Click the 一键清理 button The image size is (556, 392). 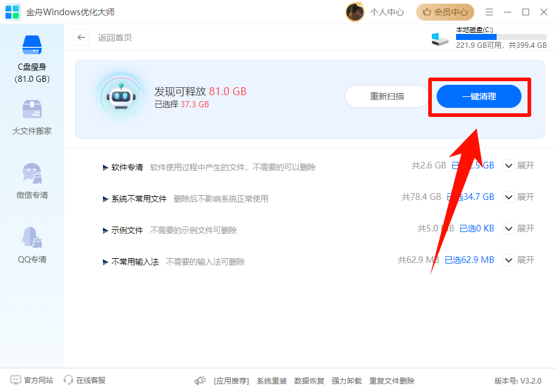click(479, 96)
